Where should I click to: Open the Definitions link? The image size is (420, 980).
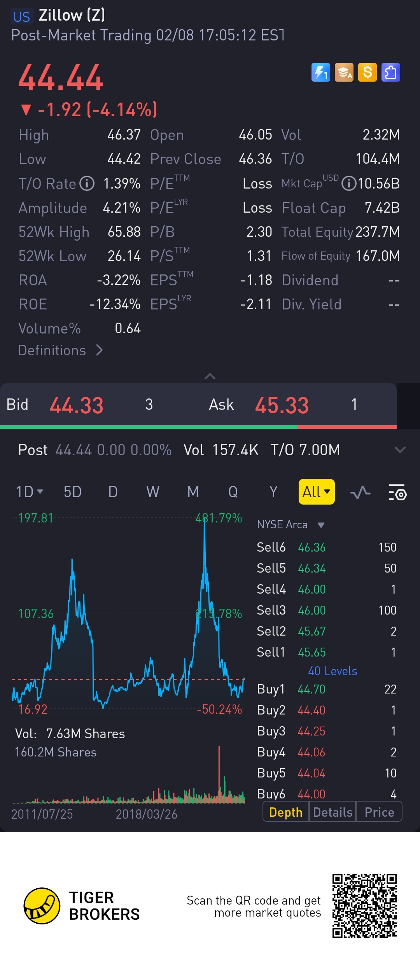pyautogui.click(x=61, y=350)
